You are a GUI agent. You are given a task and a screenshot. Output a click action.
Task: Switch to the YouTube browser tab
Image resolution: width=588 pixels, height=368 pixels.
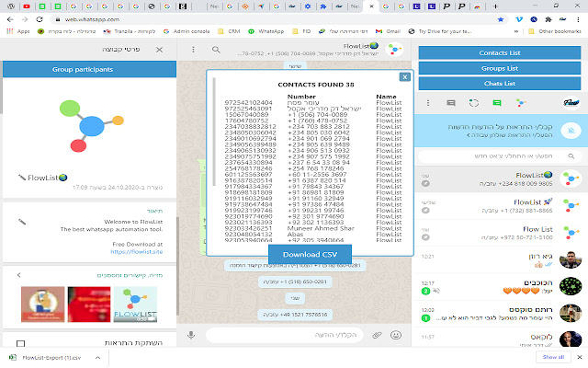pos(27,6)
